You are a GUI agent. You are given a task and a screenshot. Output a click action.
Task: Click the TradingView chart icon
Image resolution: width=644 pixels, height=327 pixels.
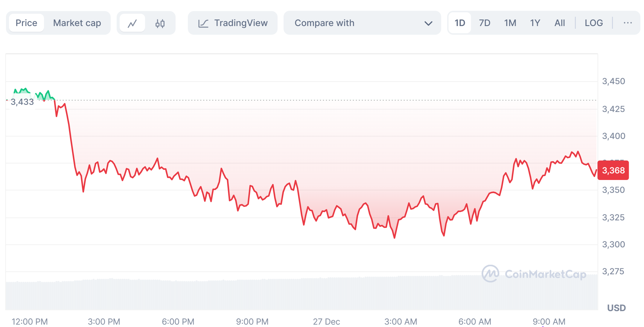(x=203, y=23)
